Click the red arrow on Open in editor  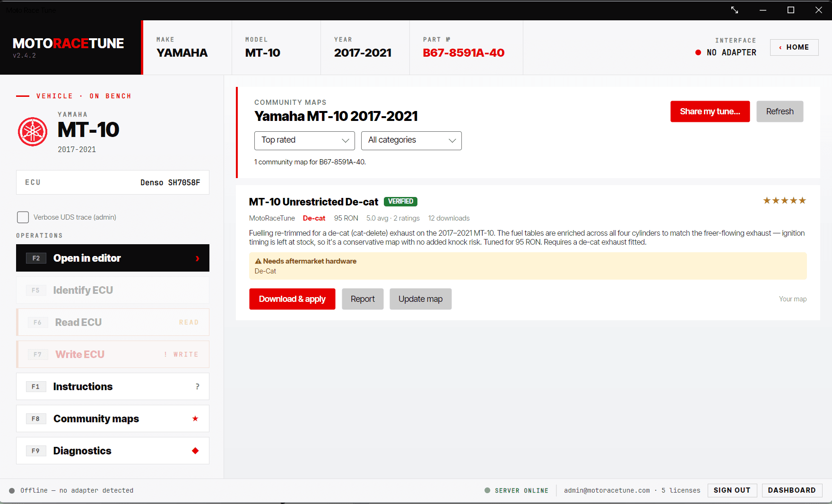(x=198, y=258)
